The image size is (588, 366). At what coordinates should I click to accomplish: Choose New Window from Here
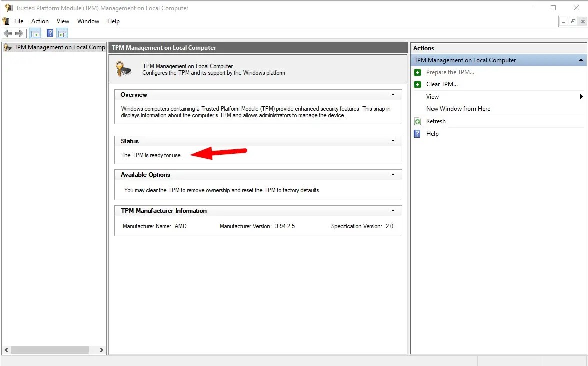458,109
